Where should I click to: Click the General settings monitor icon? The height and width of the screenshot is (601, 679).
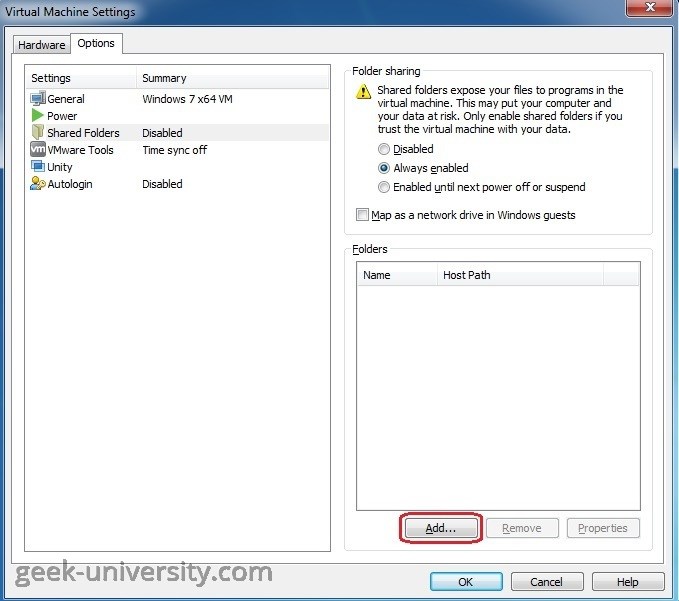[38, 99]
